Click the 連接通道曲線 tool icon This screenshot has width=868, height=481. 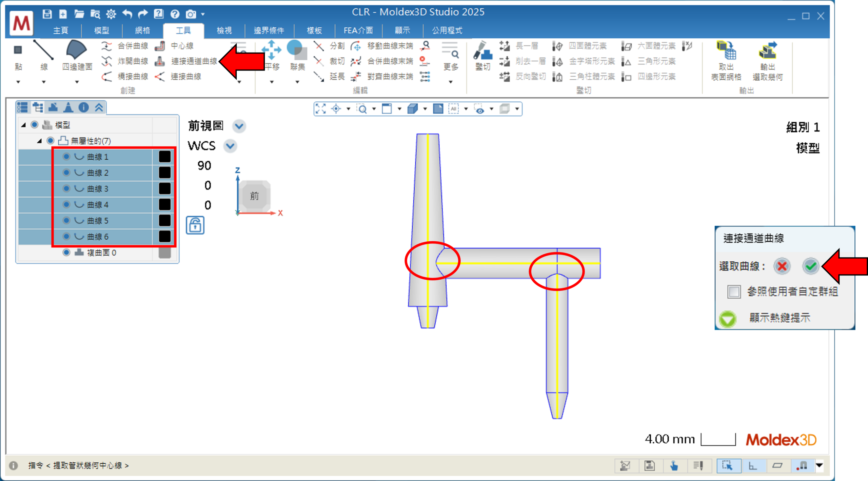pos(160,61)
